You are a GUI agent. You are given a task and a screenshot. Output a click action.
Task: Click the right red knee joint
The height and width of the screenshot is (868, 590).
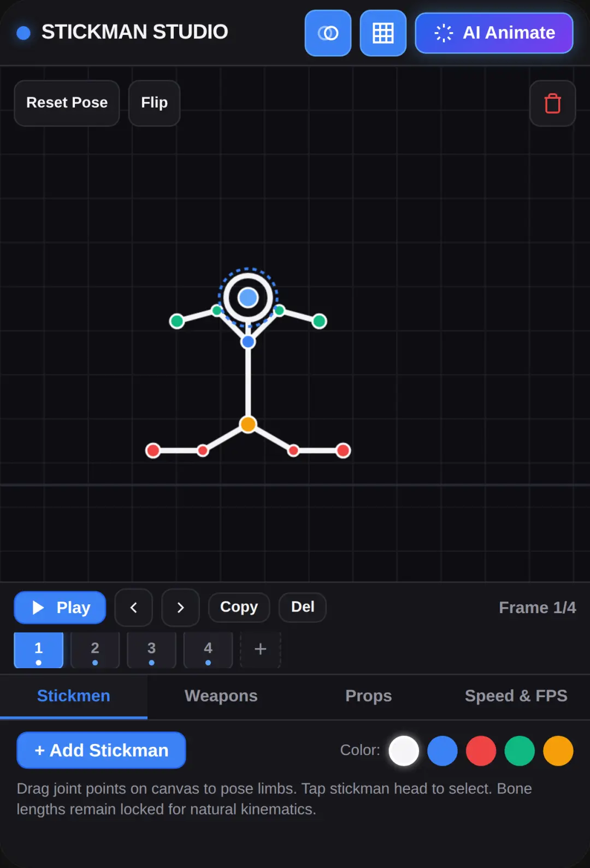coord(293,450)
